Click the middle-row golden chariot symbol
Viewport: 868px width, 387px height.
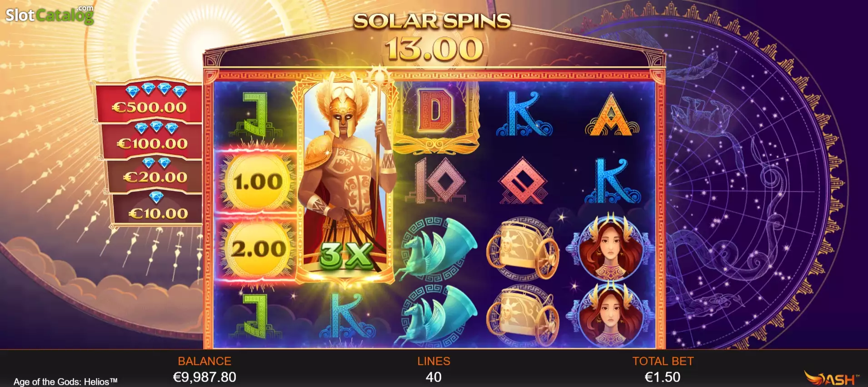523,248
